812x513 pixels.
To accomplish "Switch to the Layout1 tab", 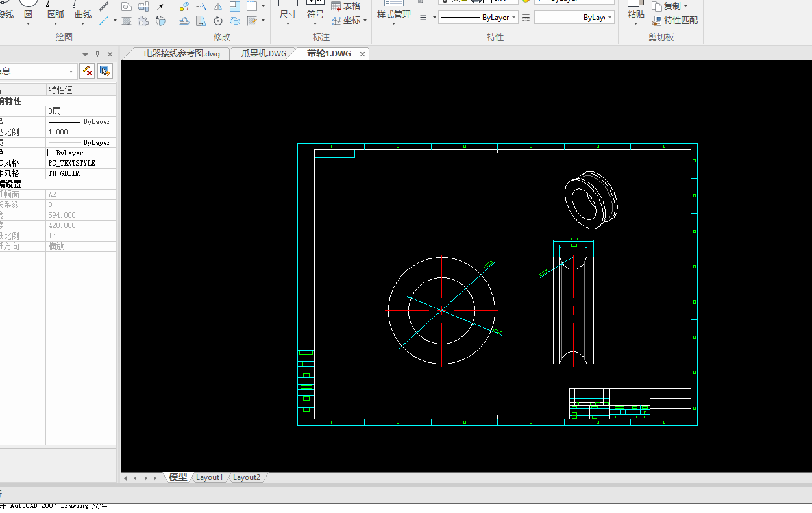I will click(209, 477).
